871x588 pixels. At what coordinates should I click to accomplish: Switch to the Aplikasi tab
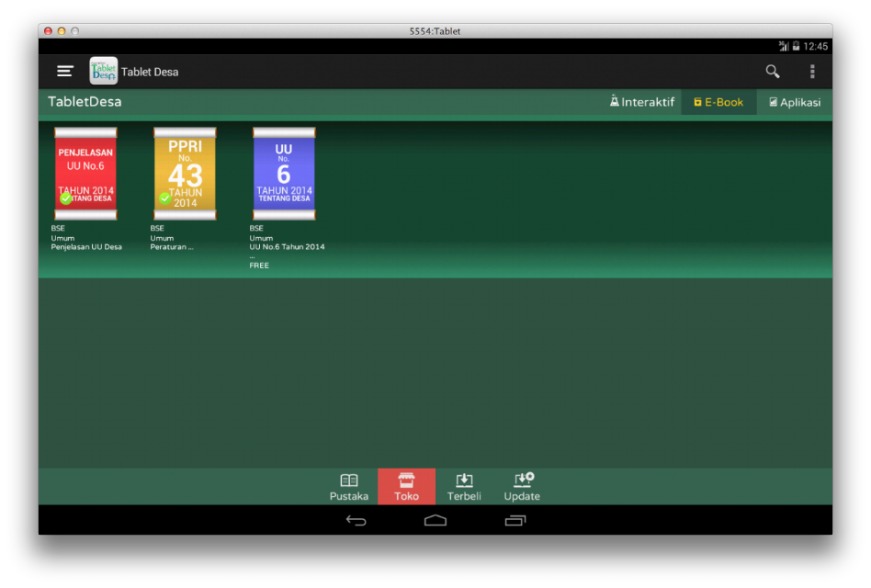pos(795,102)
